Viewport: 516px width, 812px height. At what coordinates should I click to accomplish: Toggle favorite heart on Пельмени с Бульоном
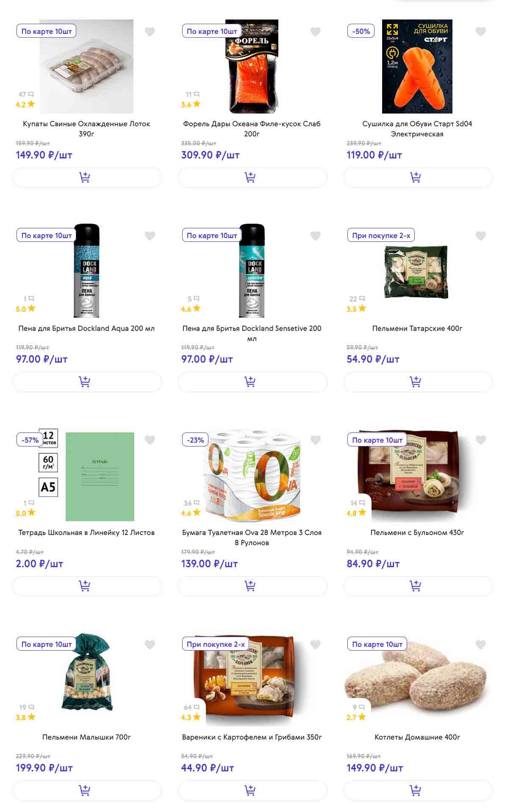coord(480,440)
